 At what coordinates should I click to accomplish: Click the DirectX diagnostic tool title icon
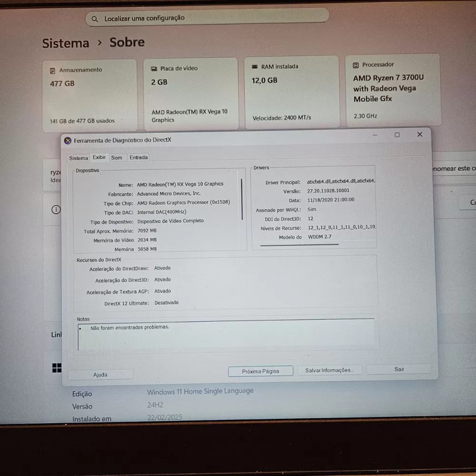[x=68, y=140]
